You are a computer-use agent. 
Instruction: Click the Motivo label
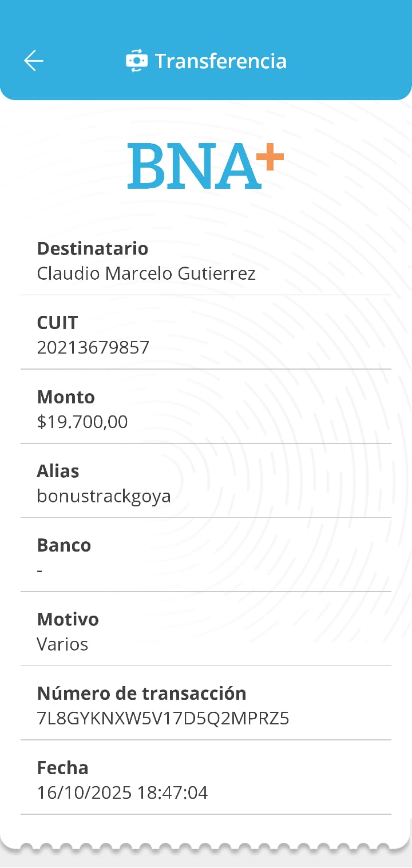[x=68, y=619]
